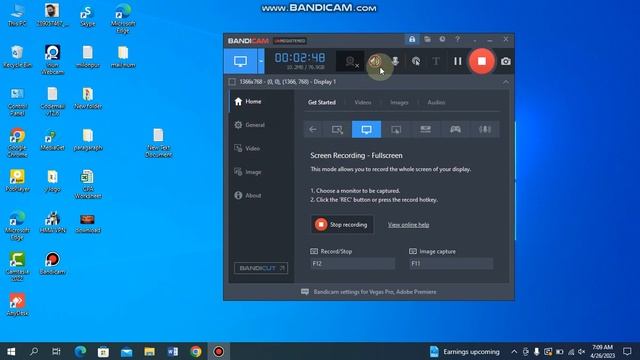Open About in the sidebar
This screenshot has height=360, width=640.
261,196
